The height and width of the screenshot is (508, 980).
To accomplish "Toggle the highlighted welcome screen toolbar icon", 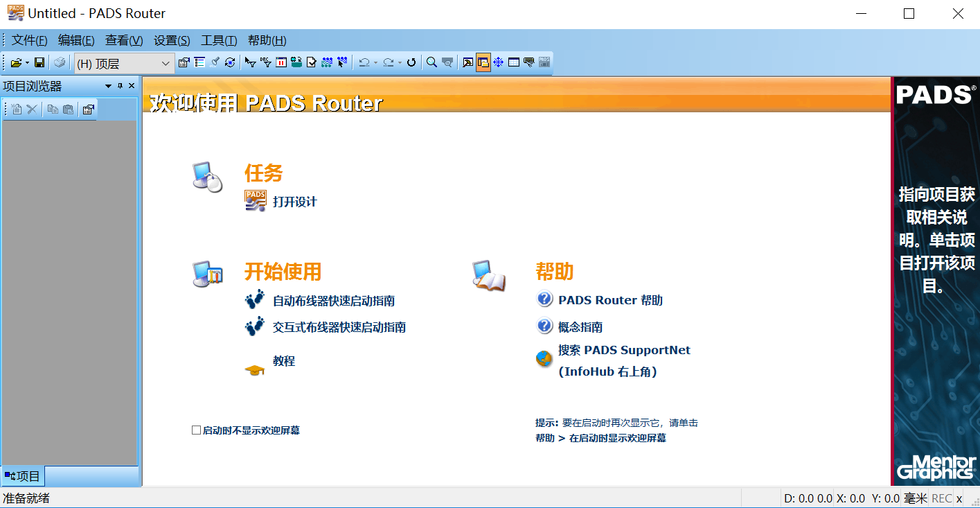I will pos(483,62).
